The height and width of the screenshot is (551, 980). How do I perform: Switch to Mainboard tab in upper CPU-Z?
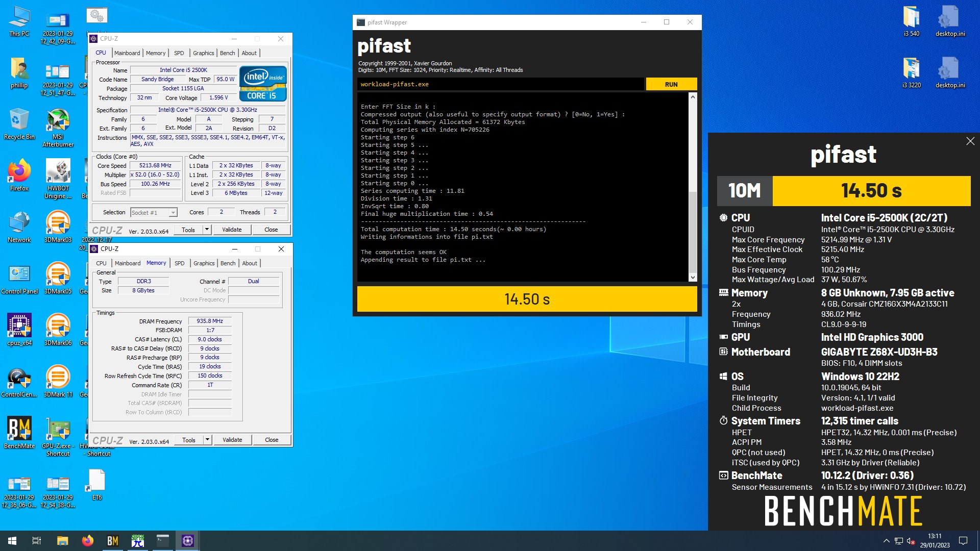[x=127, y=53]
